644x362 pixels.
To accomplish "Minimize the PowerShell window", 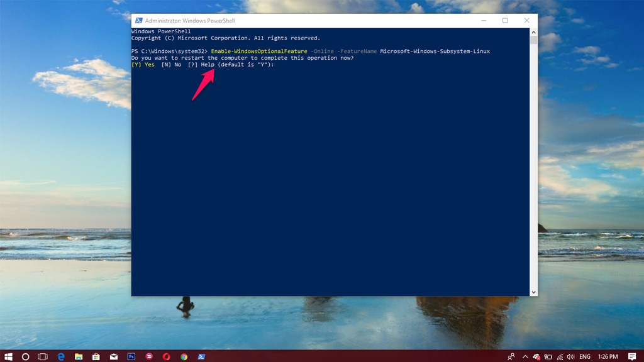I will 484,21.
